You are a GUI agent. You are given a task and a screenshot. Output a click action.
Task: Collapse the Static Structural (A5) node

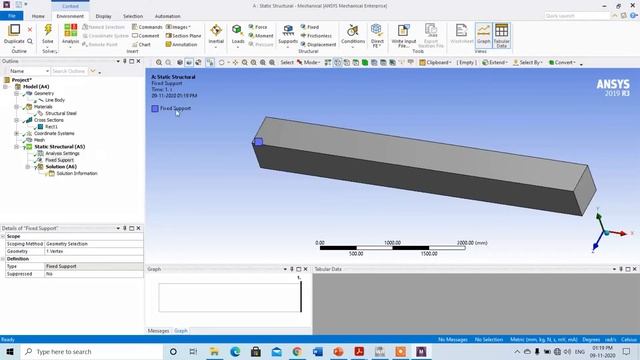pos(16,147)
